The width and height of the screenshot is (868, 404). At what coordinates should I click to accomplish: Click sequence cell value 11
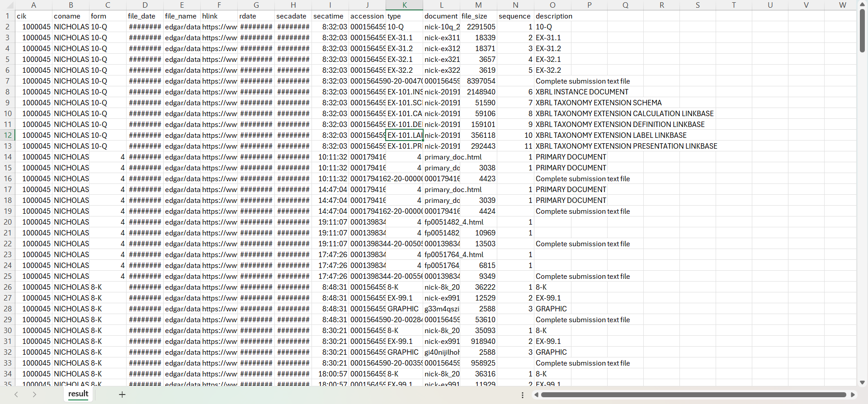click(x=515, y=146)
